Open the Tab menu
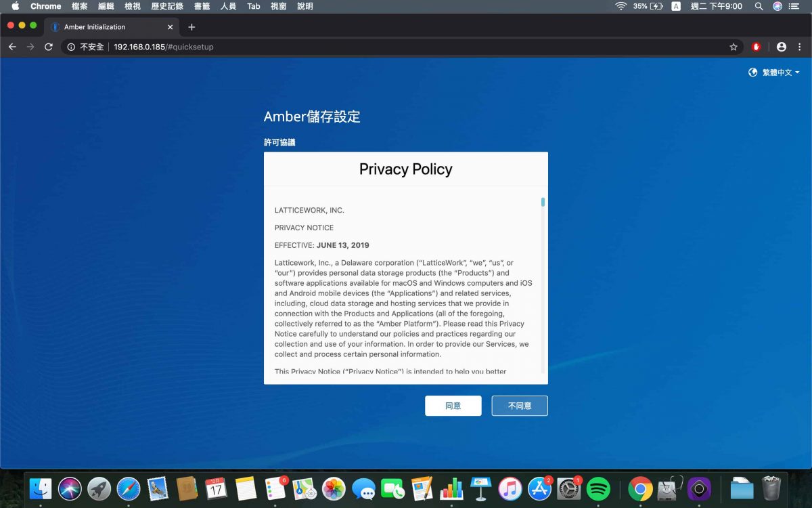Viewport: 812px width, 508px height. pyautogui.click(x=254, y=6)
